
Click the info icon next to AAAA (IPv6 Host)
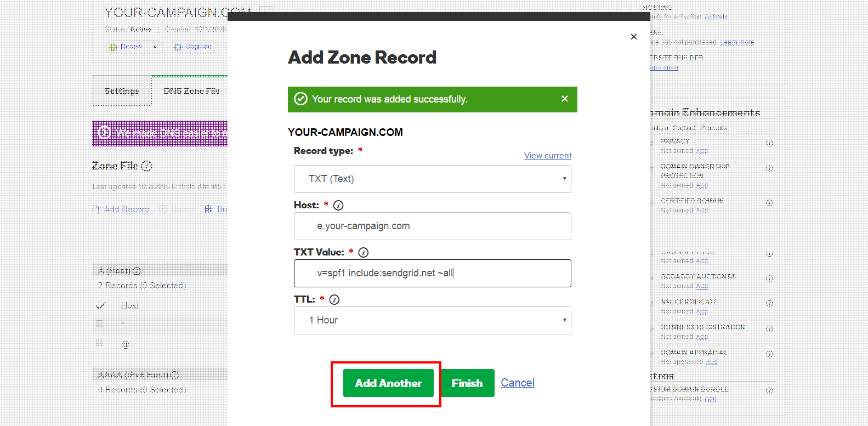tap(175, 375)
